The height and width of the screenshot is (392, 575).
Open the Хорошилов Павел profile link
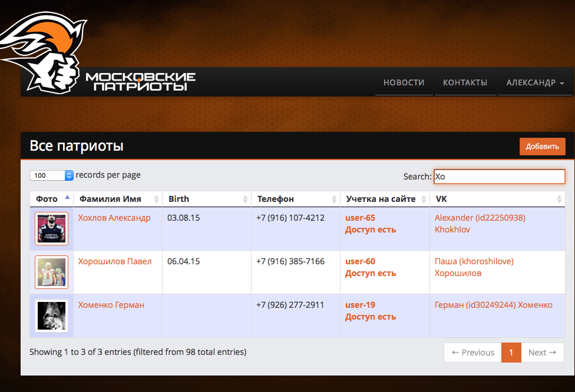tap(115, 261)
